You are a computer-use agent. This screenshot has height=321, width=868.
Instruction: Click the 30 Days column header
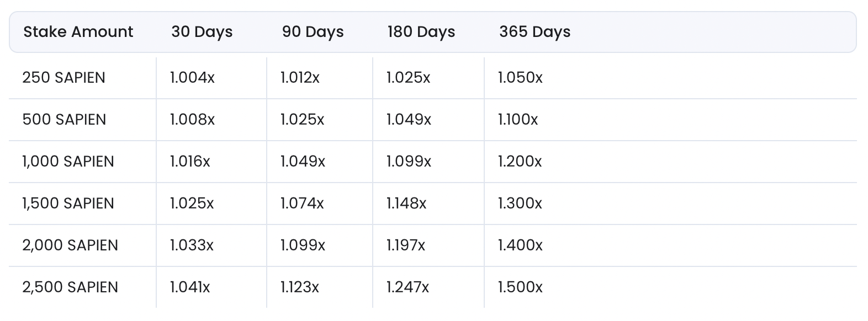tap(202, 32)
